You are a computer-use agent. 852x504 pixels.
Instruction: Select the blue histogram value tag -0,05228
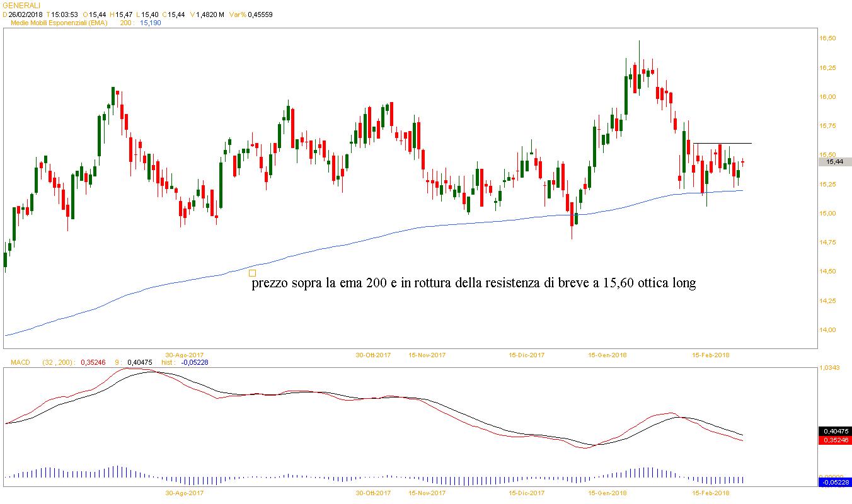point(834,482)
